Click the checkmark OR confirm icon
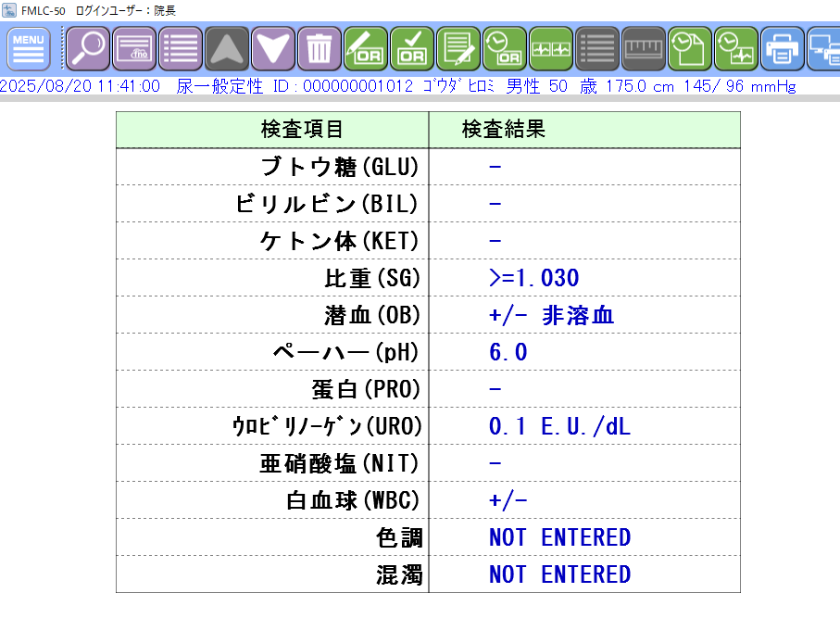Screen dimensions: 840x618 click(412, 49)
